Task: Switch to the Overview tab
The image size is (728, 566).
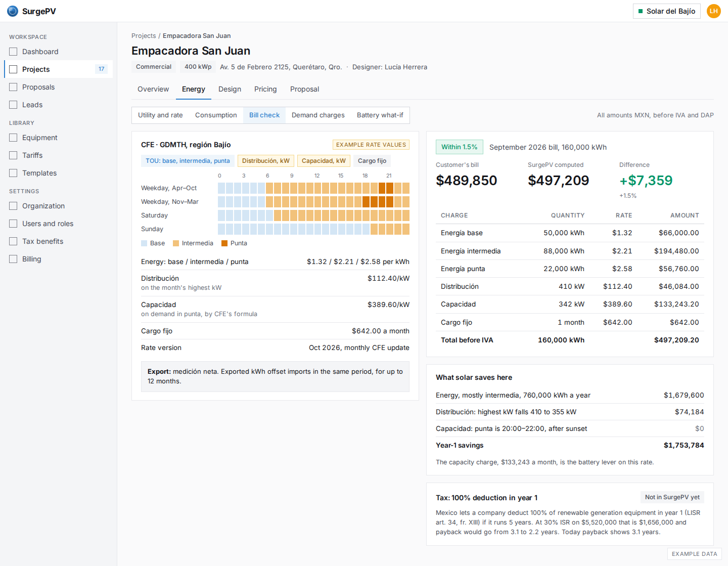Action: [x=153, y=89]
